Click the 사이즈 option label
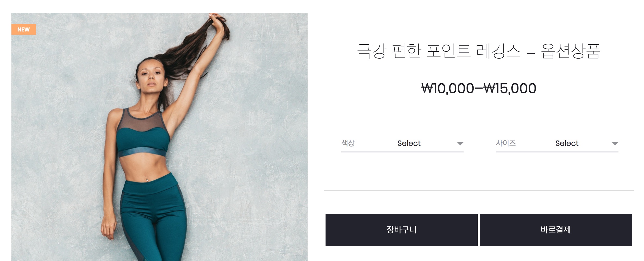This screenshot has height=261, width=644. pos(506,143)
